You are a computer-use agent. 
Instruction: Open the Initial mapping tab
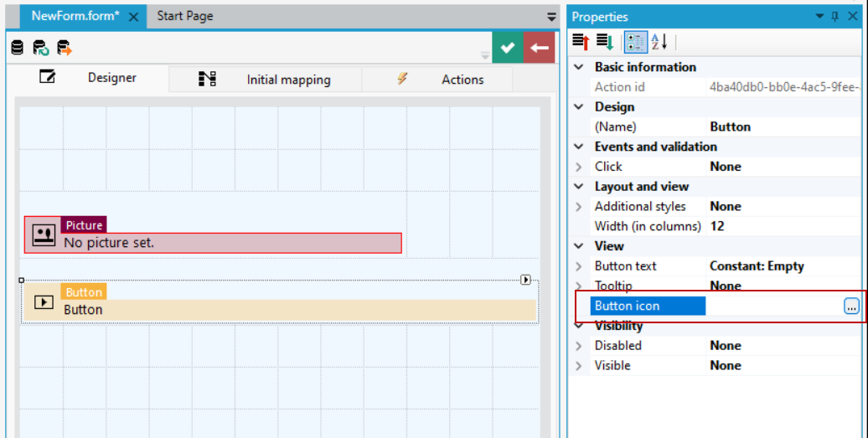[265, 80]
